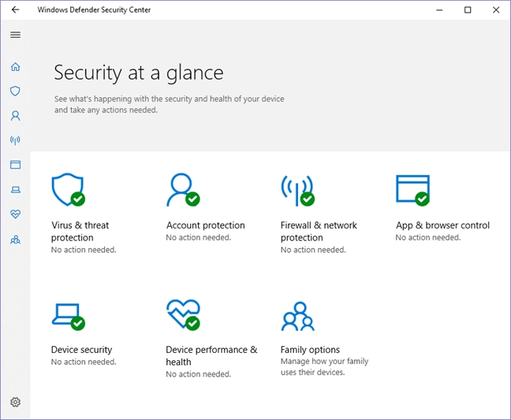Minimize the Security Center window
Image resolution: width=511 pixels, height=420 pixels.
tap(439, 10)
